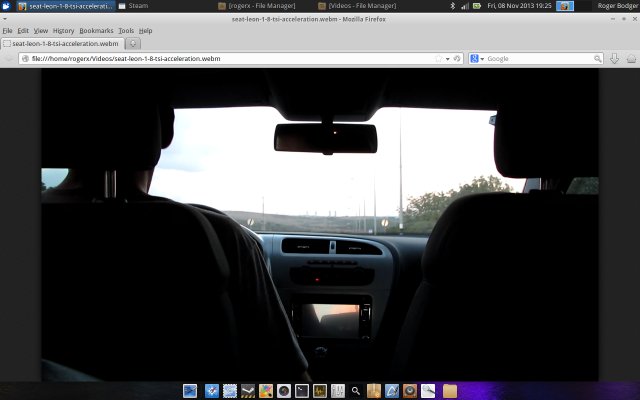Click the workspace switcher in top panel

pyautogui.click(x=573, y=6)
